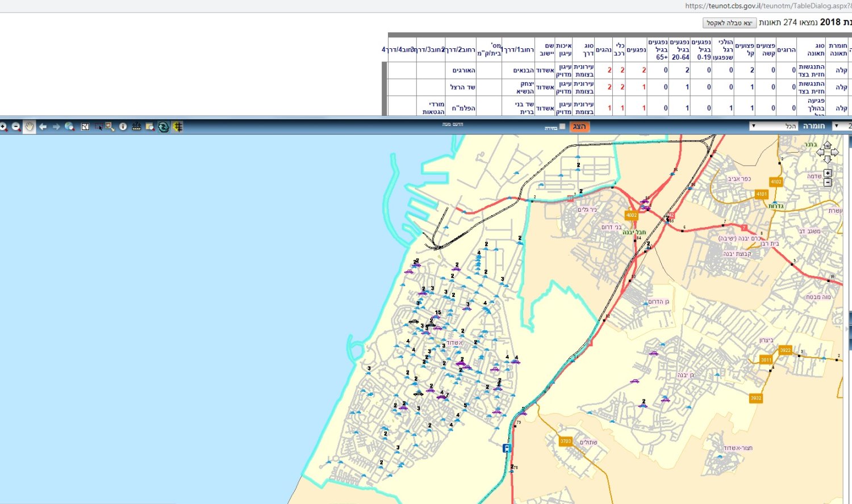Open the חומרה severity dropdown

click(x=774, y=126)
